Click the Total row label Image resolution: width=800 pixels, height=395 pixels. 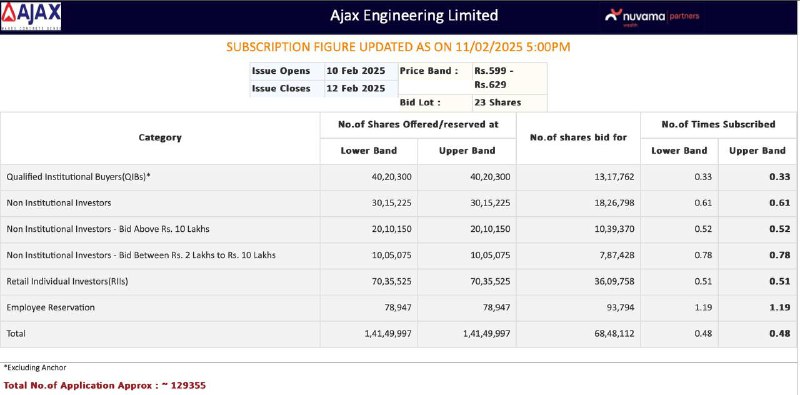click(16, 334)
